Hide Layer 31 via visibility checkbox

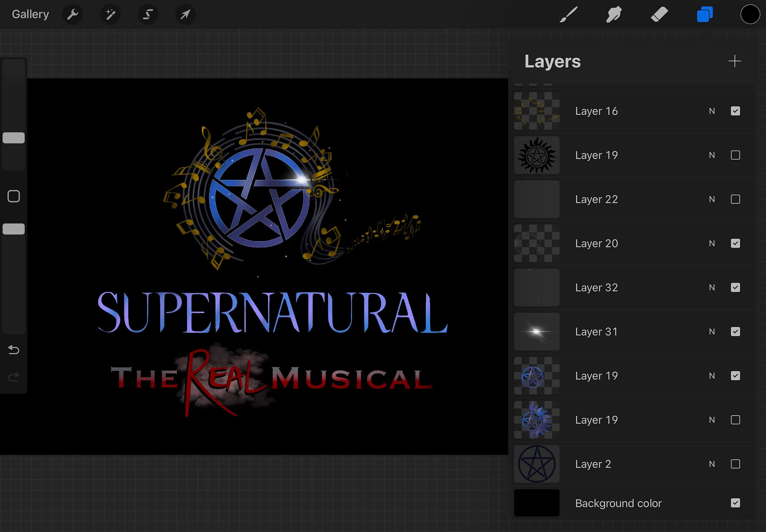tap(735, 332)
